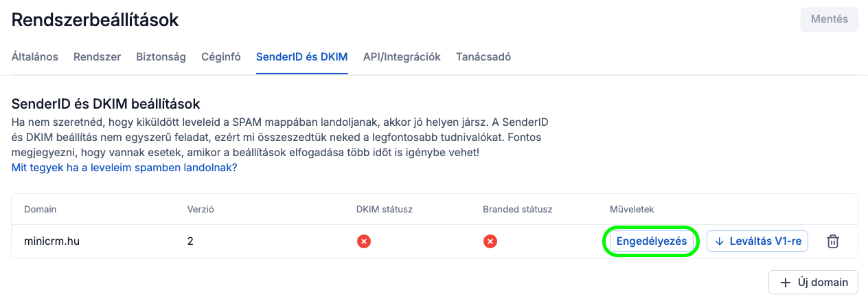This screenshot has width=868, height=306.
Task: Open the Céginfó tab
Action: [x=220, y=57]
